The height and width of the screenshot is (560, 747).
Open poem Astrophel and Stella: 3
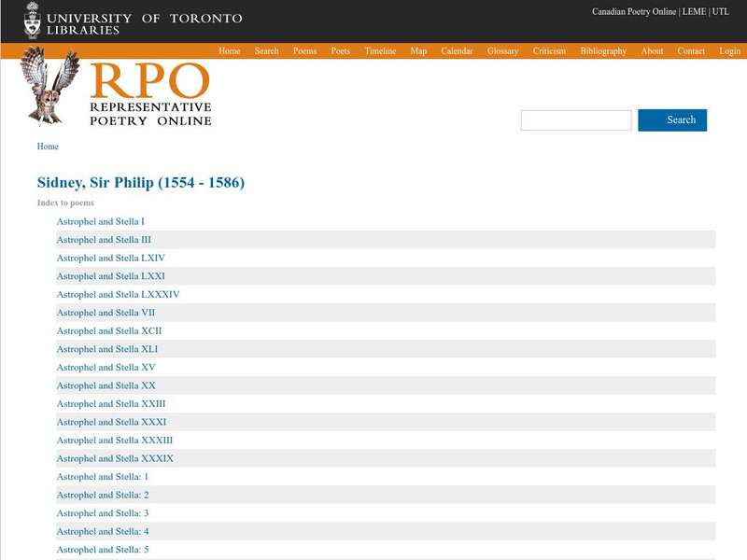[103, 513]
